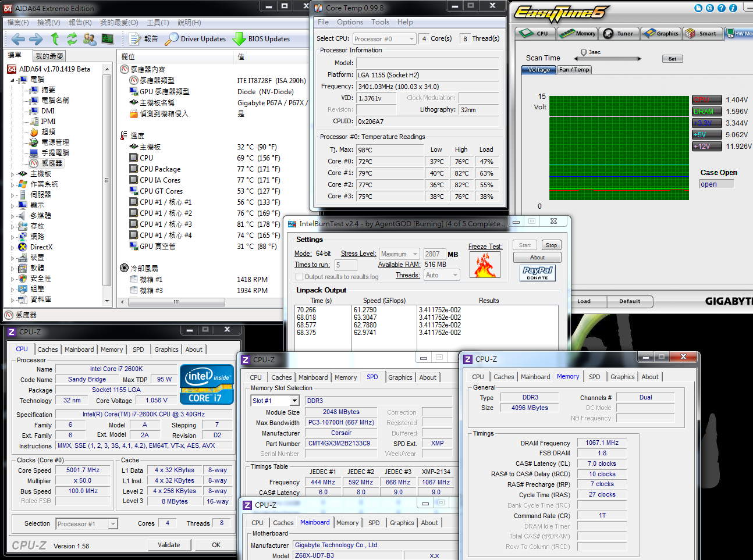753x560 pixels.
Task: Click AIDA64 green up arrow icon
Action: point(55,39)
